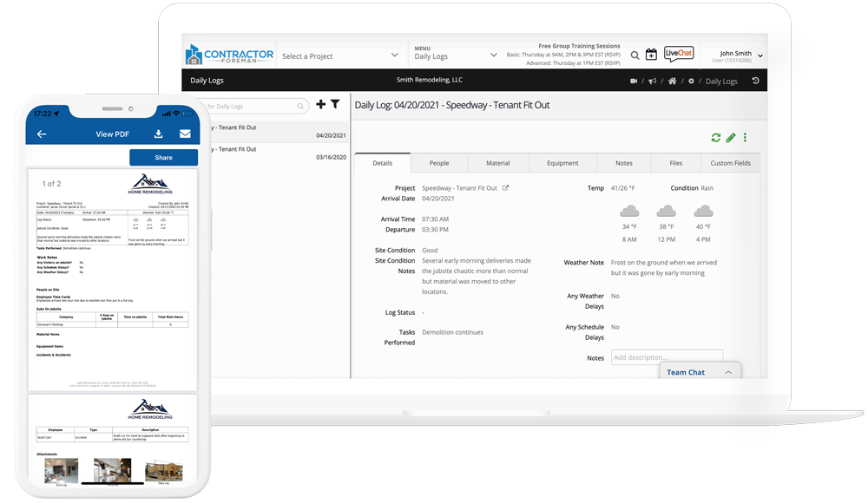Expand the John Smith user menu

coord(759,56)
